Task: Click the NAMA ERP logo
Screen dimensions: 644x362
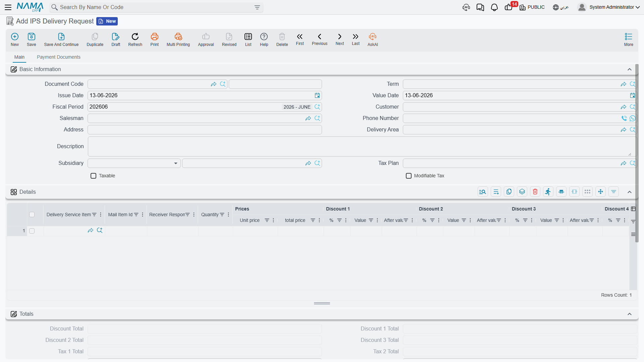Action: click(30, 7)
